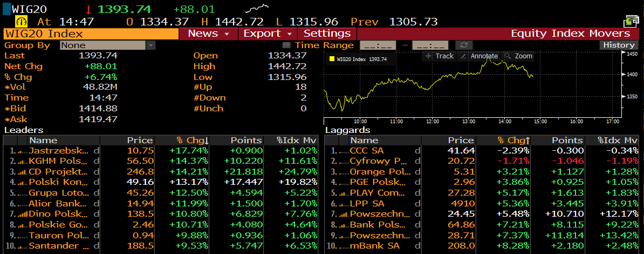Viewport: 644px width, 254px height.
Task: Click price 24.45 in Laggards table
Action: click(x=462, y=214)
